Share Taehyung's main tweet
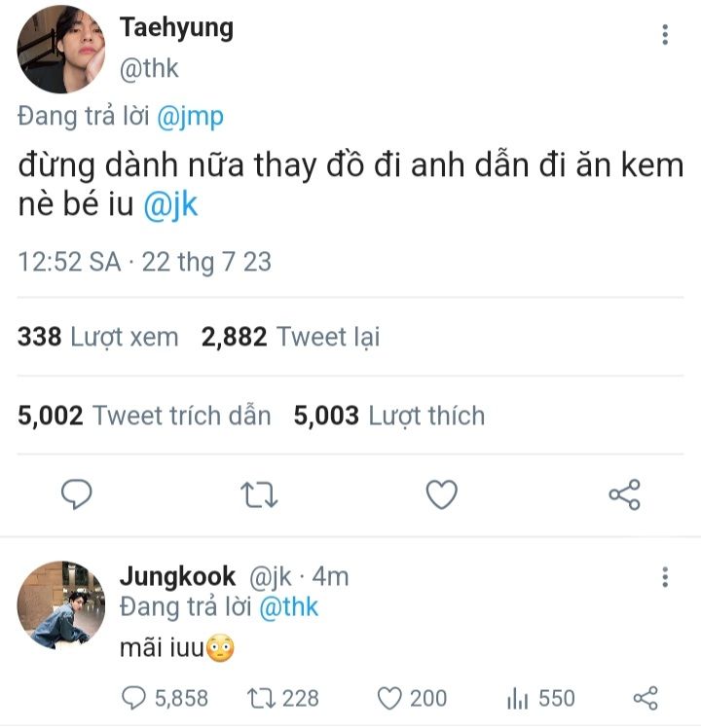701x728 pixels. (624, 494)
